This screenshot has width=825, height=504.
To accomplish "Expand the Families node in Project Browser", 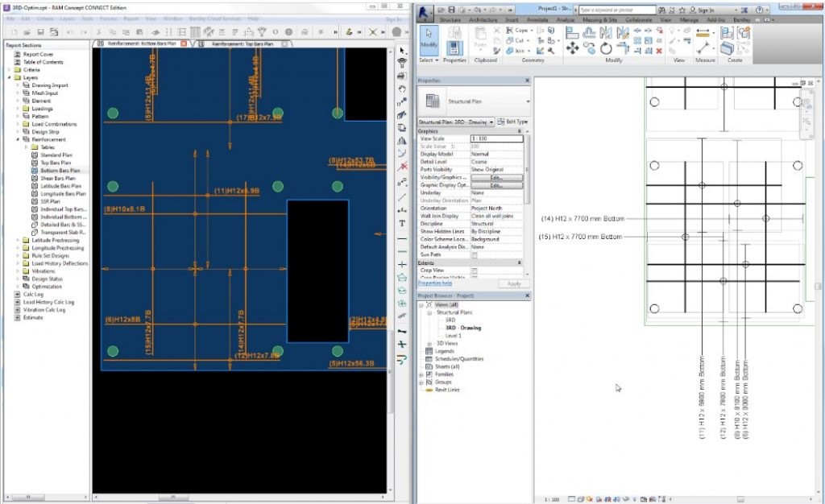I will pos(421,374).
